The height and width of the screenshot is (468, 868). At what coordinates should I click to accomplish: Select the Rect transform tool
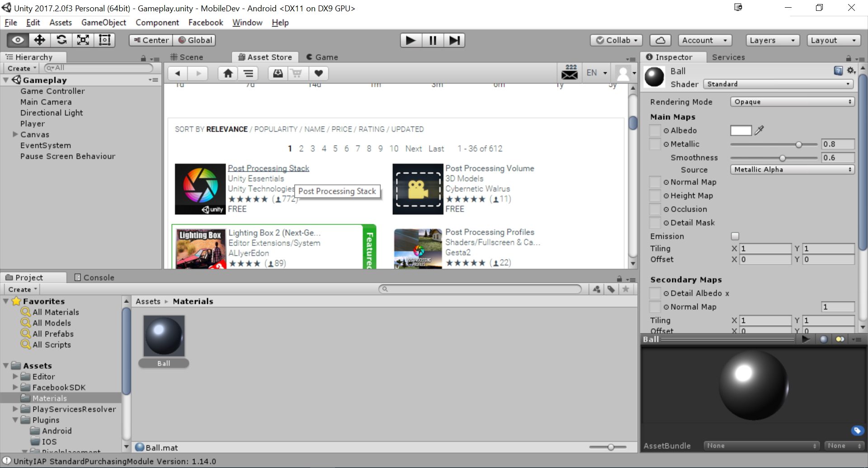tap(105, 40)
